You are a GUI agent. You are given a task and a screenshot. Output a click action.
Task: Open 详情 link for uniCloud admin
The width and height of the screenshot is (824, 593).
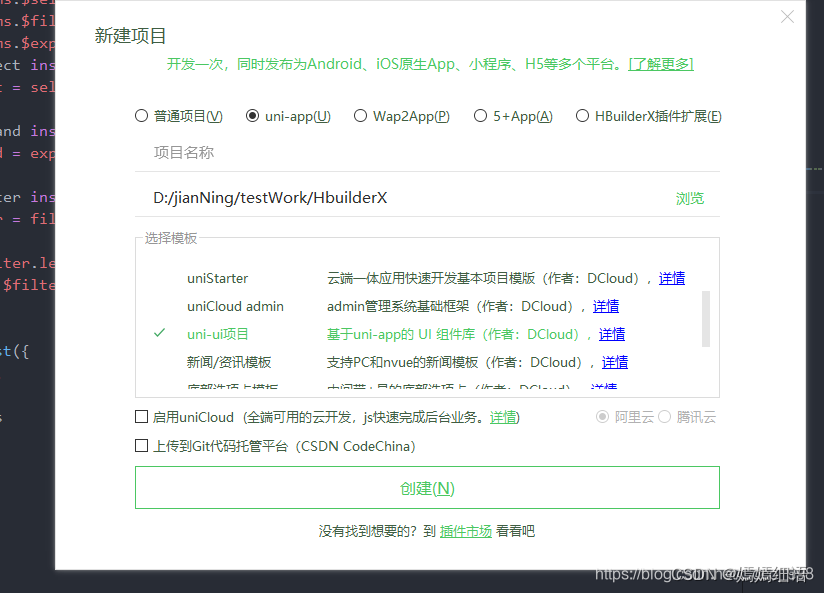point(606,306)
